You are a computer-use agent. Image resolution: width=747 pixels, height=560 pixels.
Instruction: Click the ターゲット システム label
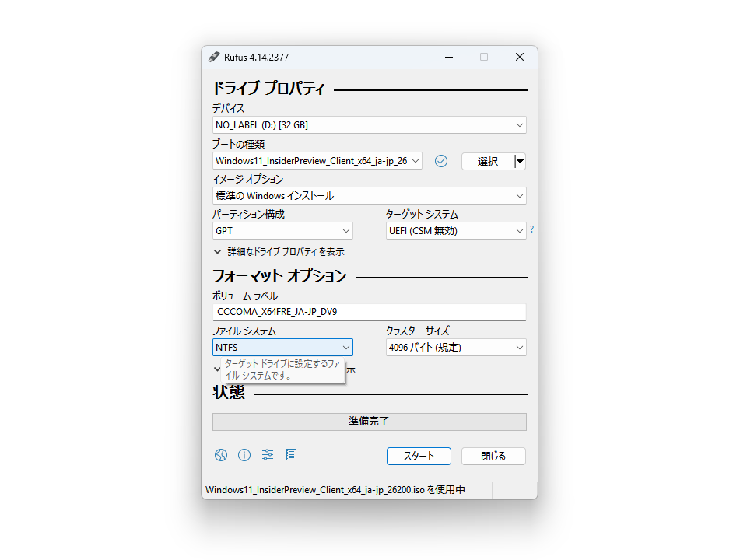422,215
